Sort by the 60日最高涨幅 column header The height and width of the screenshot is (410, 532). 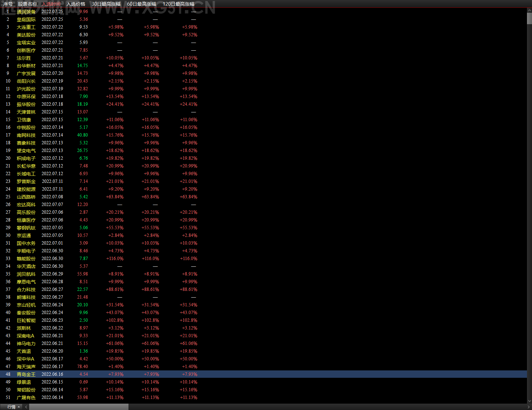tap(142, 4)
